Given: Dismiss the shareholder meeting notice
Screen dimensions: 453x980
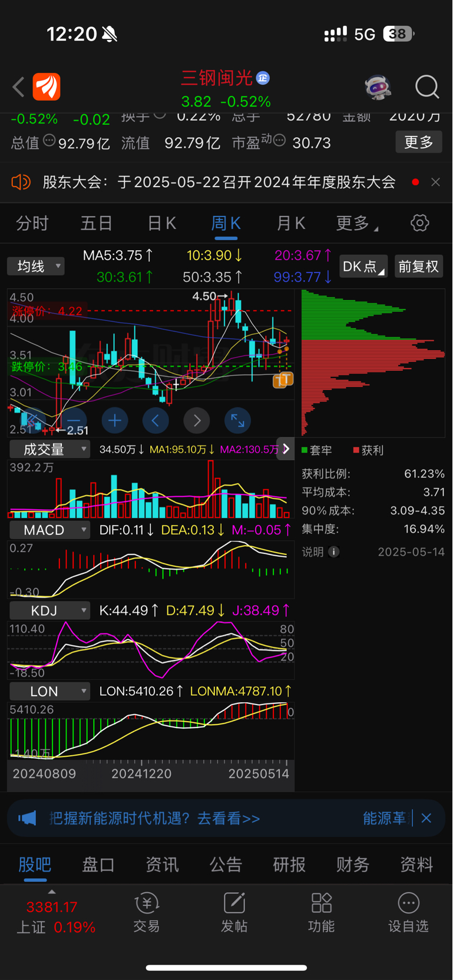Looking at the screenshot, I should (x=435, y=182).
